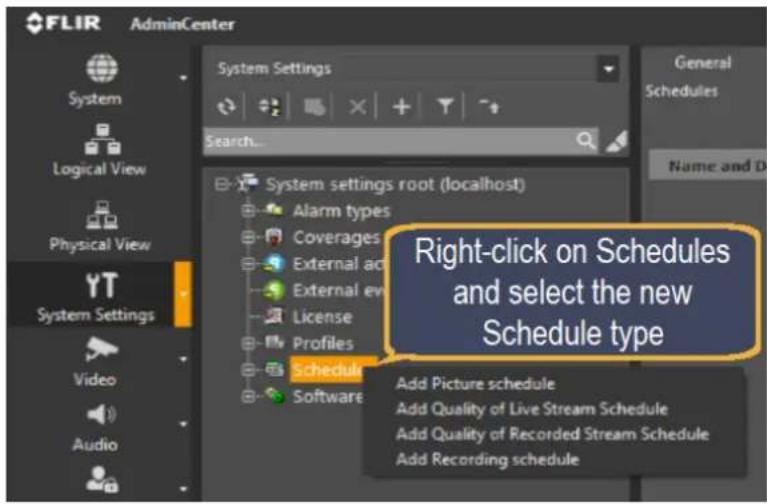Click the plus add toolbar icon
Image resolution: width=767 pixels, height=504 pixels.
[x=402, y=106]
